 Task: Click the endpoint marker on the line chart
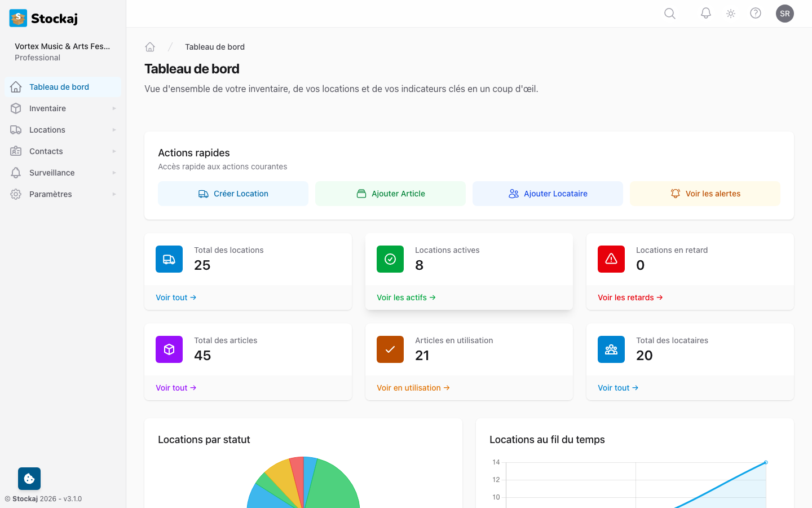765,462
